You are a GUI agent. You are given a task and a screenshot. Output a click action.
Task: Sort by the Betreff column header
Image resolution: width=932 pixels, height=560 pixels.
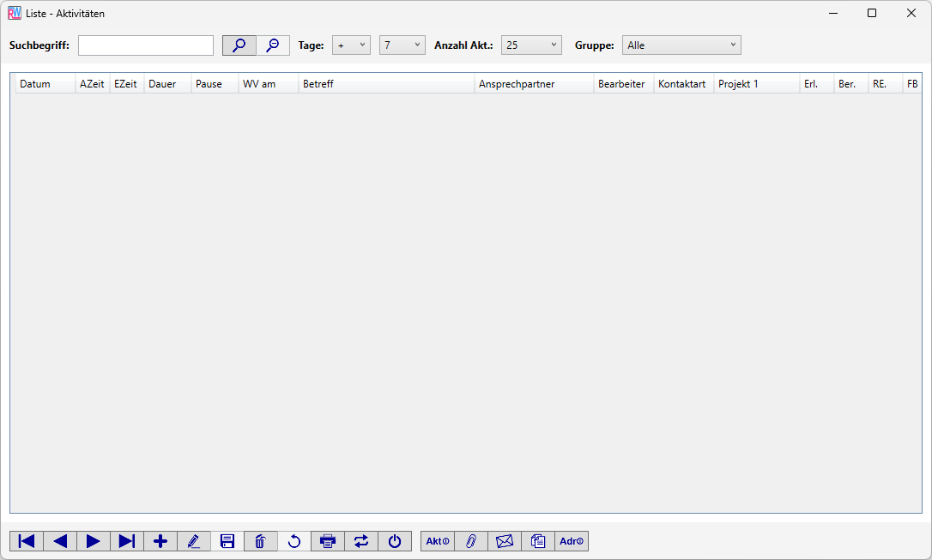tap(386, 84)
